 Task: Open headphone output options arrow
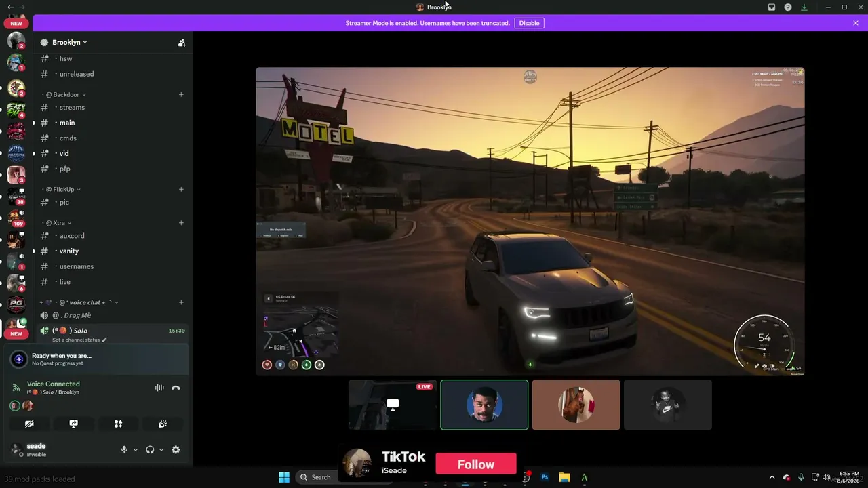pyautogui.click(x=161, y=449)
